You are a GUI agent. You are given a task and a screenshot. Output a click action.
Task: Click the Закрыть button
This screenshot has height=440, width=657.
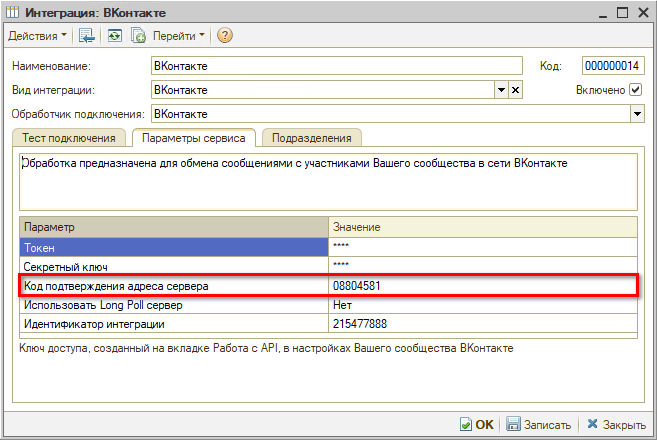coord(616,424)
